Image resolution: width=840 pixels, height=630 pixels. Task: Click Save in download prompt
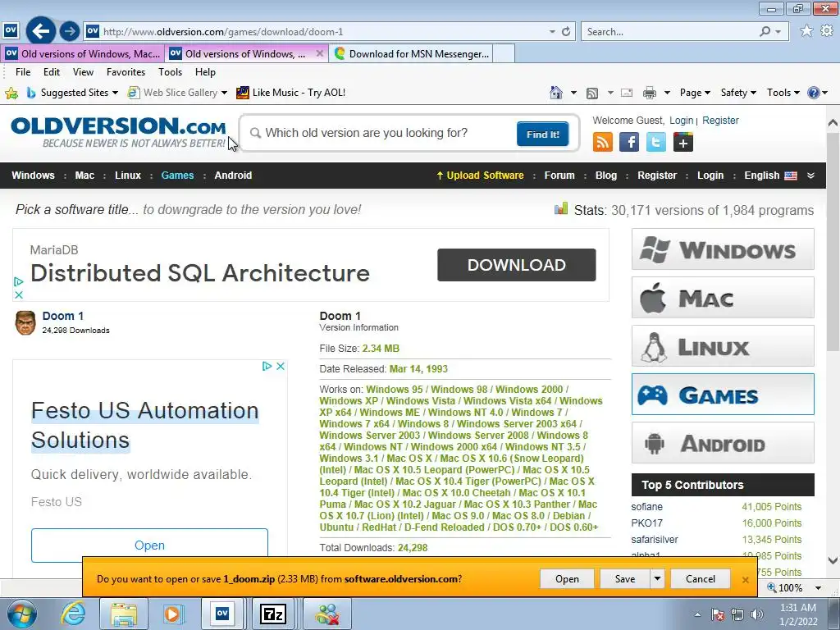624,578
